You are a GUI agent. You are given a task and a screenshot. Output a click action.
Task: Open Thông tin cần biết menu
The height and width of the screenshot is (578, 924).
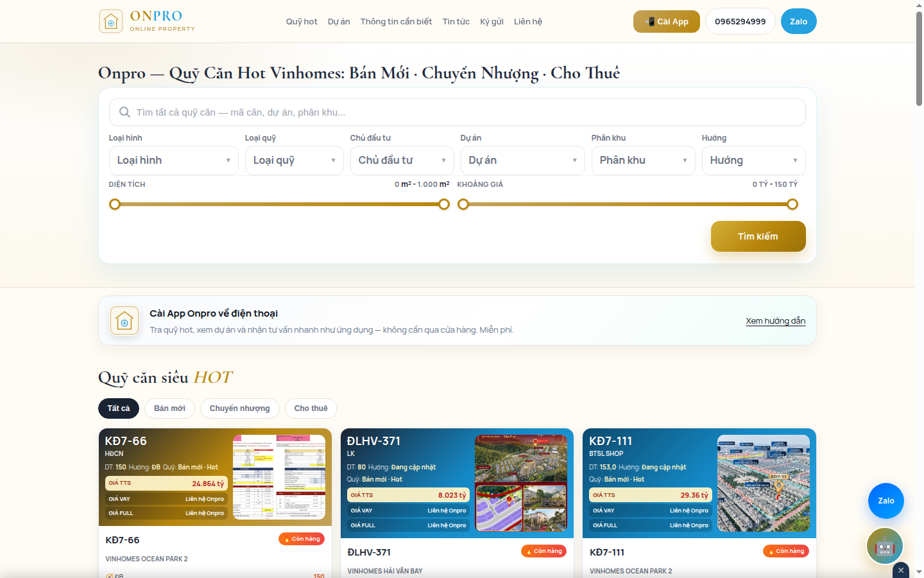tap(397, 21)
